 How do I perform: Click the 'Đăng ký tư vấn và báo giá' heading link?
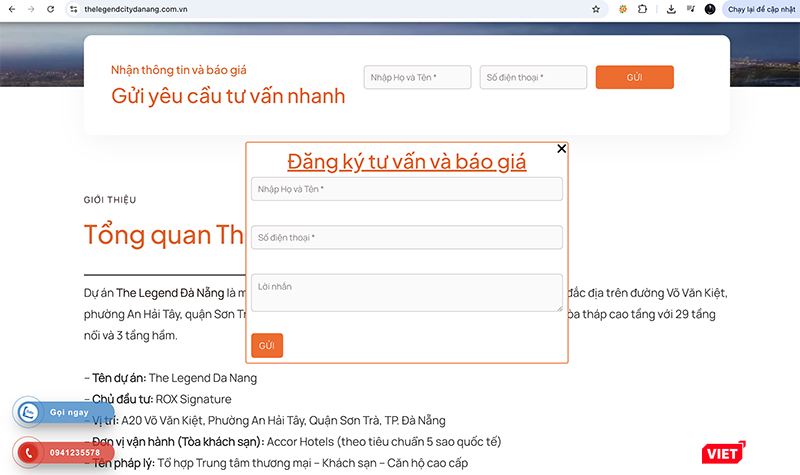pyautogui.click(x=406, y=162)
